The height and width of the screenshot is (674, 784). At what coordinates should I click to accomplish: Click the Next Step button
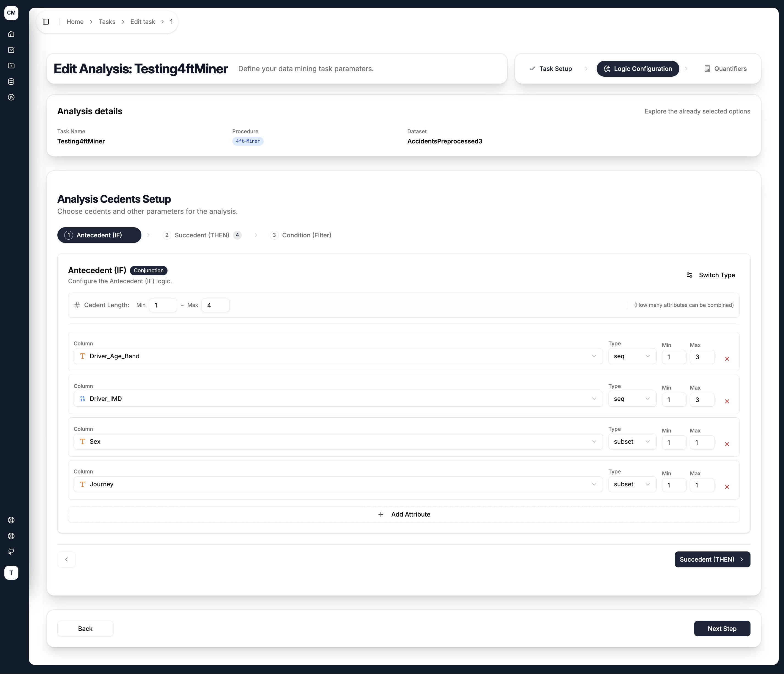[722, 629]
